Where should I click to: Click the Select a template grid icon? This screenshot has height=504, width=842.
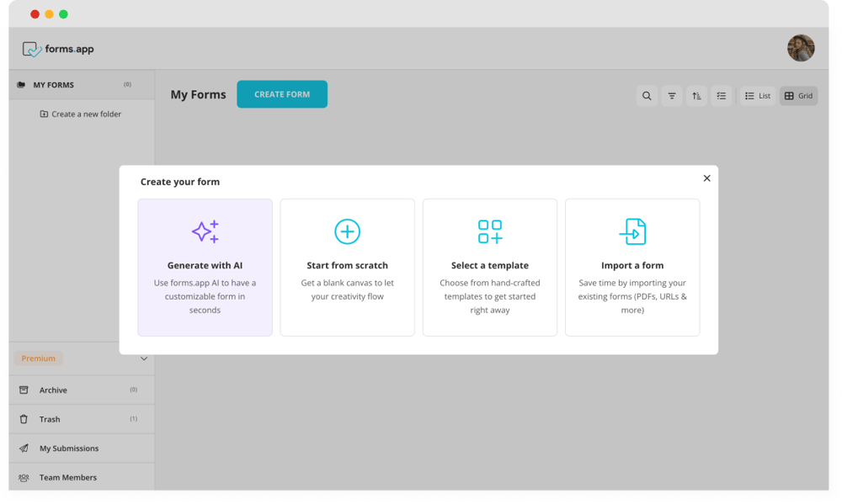(x=489, y=231)
